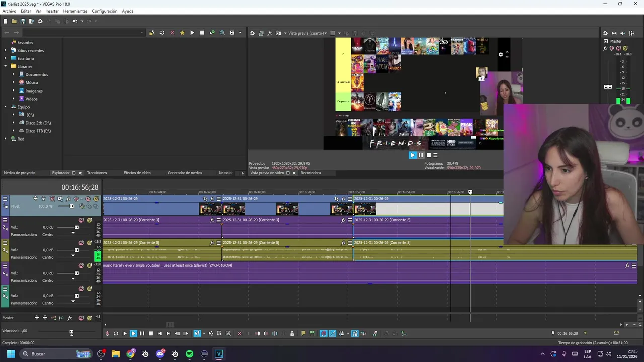Click the Undo arrow in the main toolbar

(x=75, y=21)
